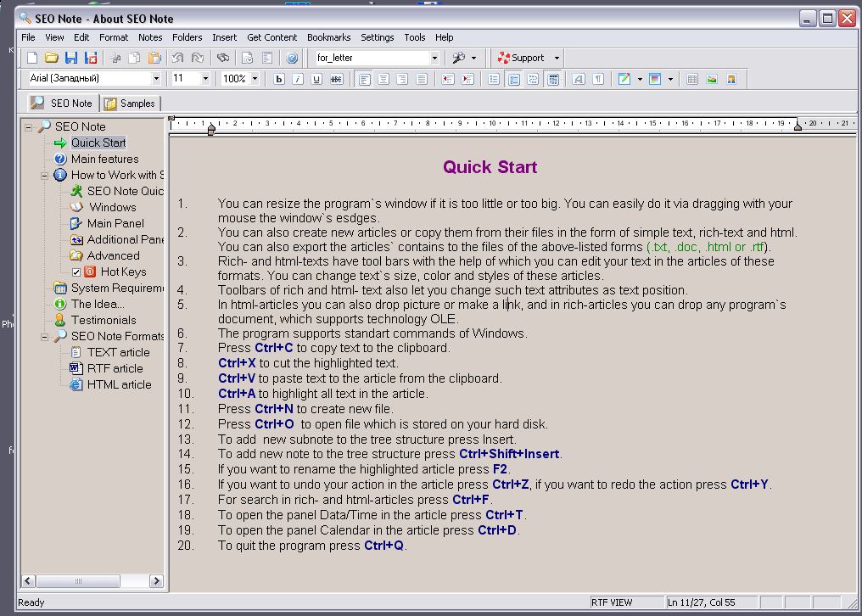The height and width of the screenshot is (616, 862).
Task: Click the paragraph mark icon
Action: [597, 79]
